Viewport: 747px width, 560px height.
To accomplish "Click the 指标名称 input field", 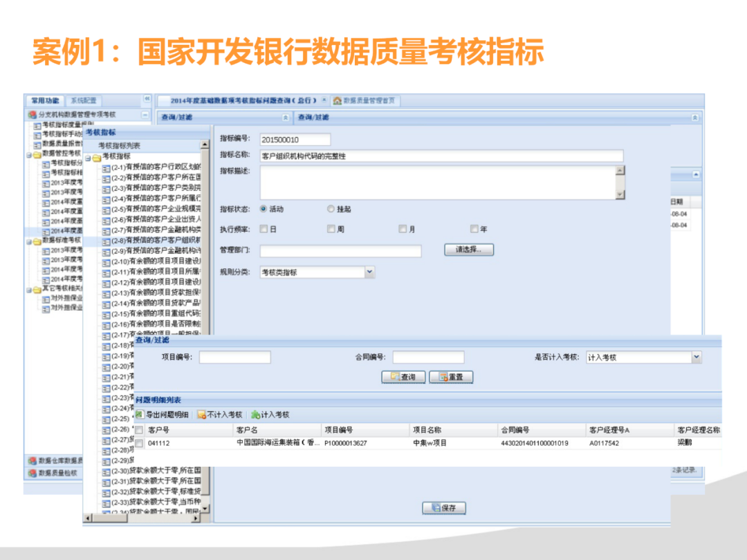I will click(441, 156).
